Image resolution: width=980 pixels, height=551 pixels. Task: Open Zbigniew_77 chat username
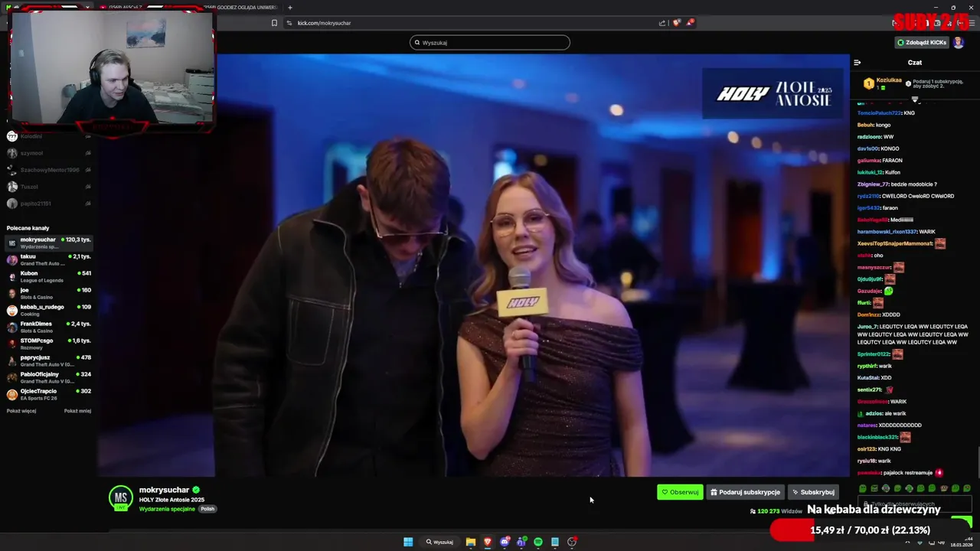[874, 184]
